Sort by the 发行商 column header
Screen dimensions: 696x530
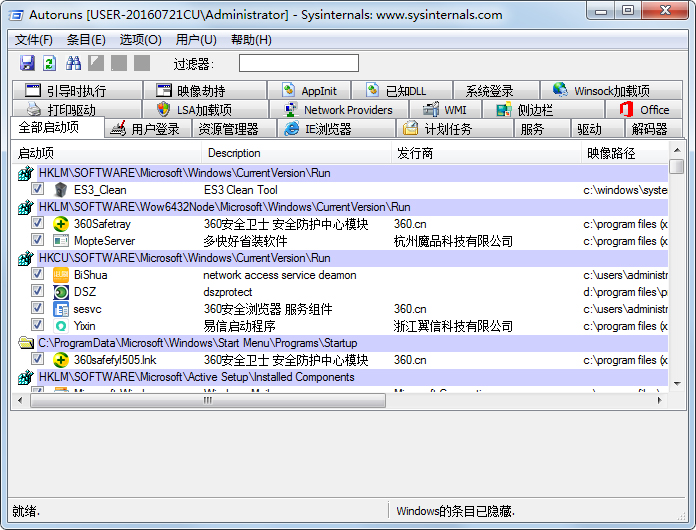click(x=486, y=153)
